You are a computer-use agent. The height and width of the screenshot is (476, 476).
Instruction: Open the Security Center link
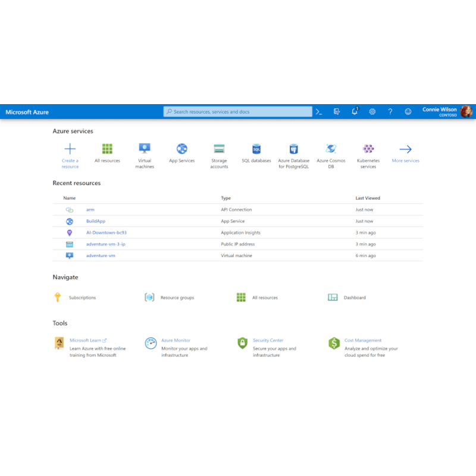click(x=268, y=340)
